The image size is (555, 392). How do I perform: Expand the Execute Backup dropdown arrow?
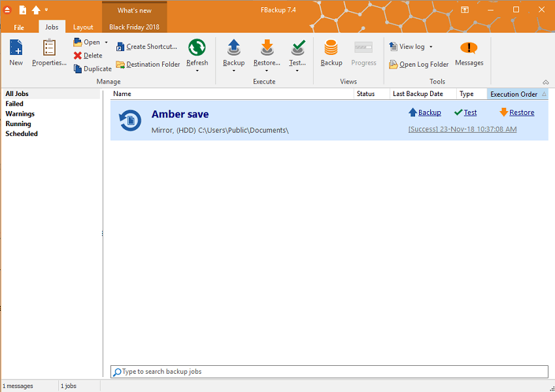click(233, 71)
